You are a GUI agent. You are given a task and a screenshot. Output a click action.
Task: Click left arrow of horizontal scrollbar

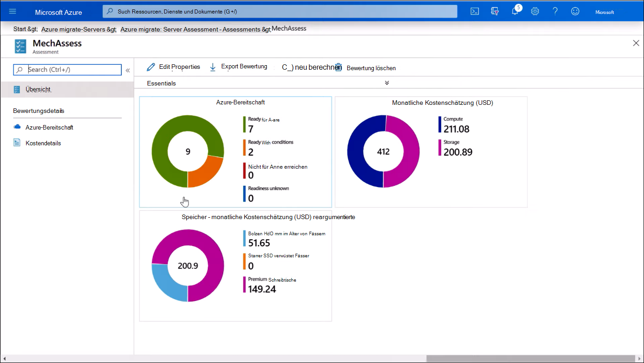[4, 359]
